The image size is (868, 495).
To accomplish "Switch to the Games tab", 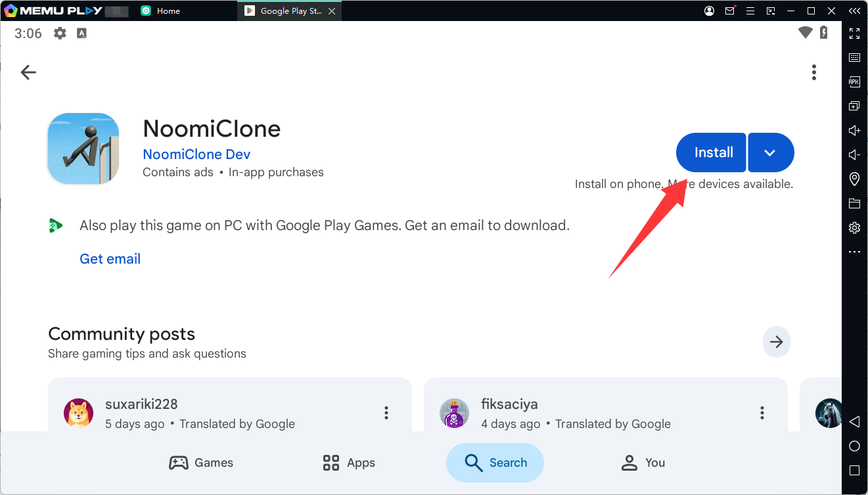I will [x=201, y=463].
